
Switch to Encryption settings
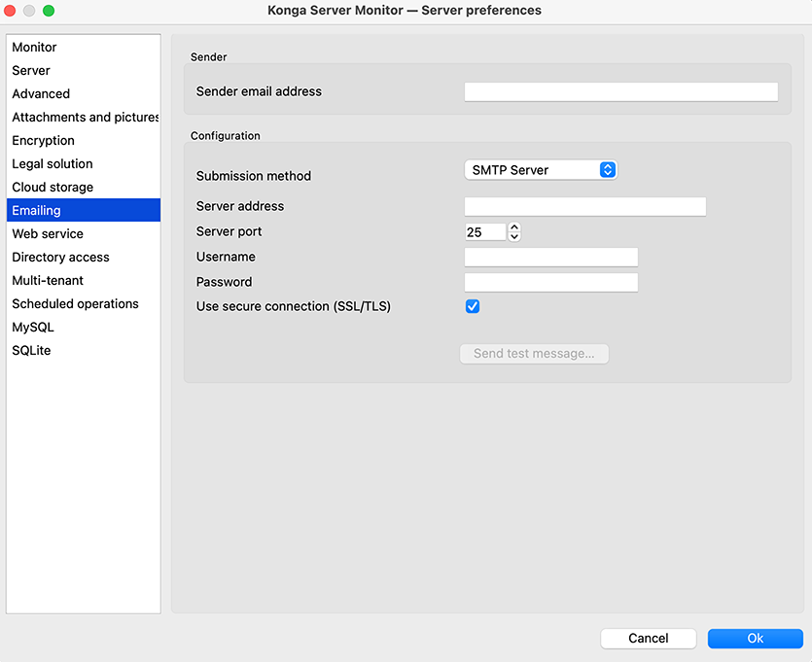43,141
